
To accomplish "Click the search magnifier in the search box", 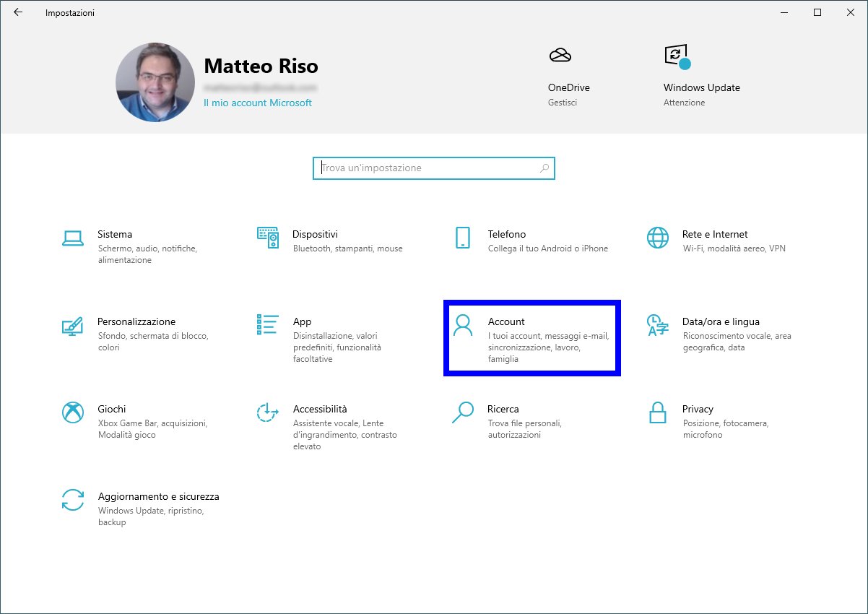I will 544,168.
